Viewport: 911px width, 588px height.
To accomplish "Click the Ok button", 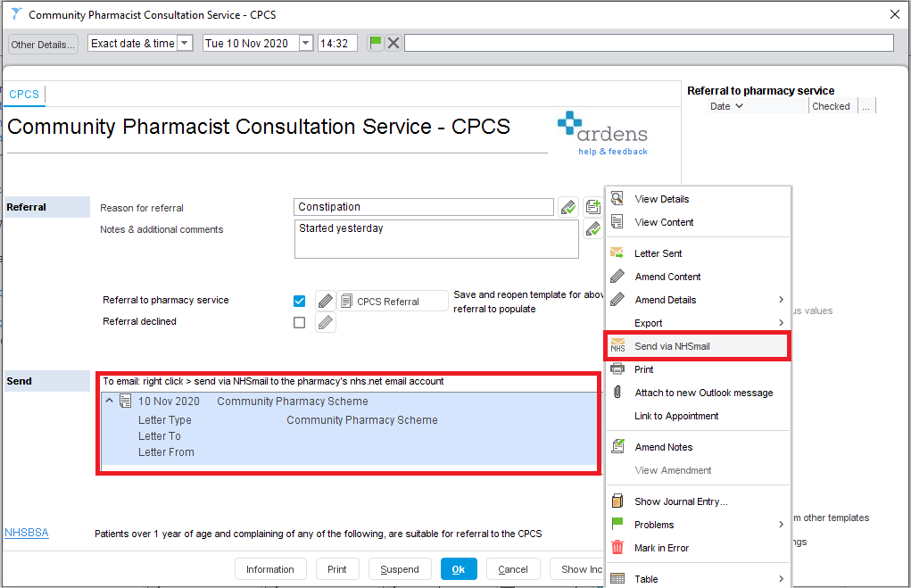I will point(459,569).
